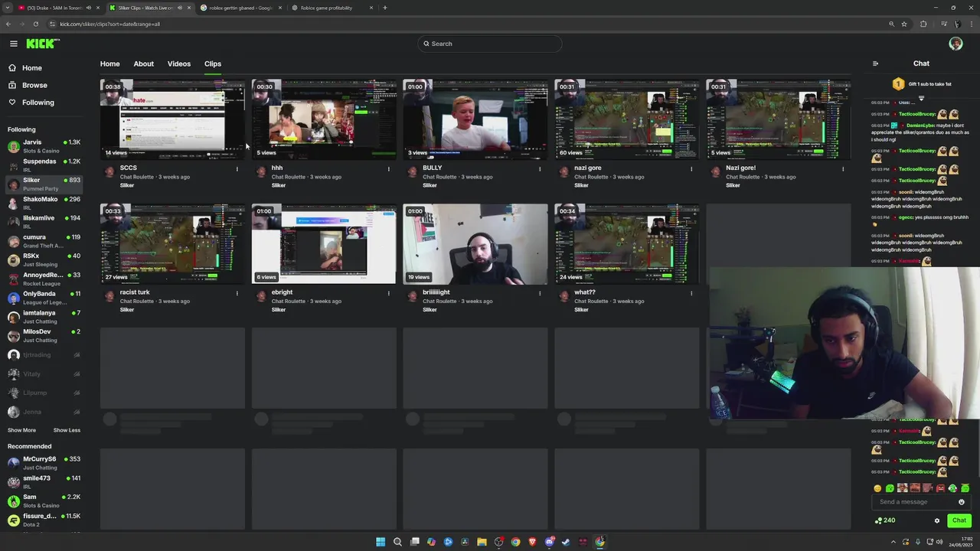
Task: Click the browser back arrow
Action: pyautogui.click(x=8, y=24)
